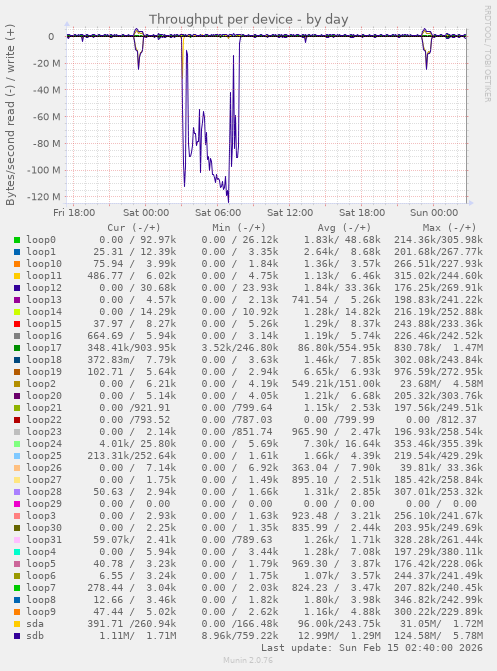Click sda's min value '0.00 /166.48k'
The width and height of the screenshot is (497, 671).
point(240,623)
